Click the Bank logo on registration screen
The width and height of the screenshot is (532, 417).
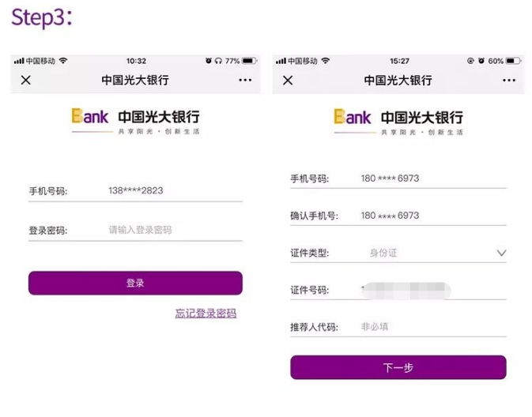[353, 117]
